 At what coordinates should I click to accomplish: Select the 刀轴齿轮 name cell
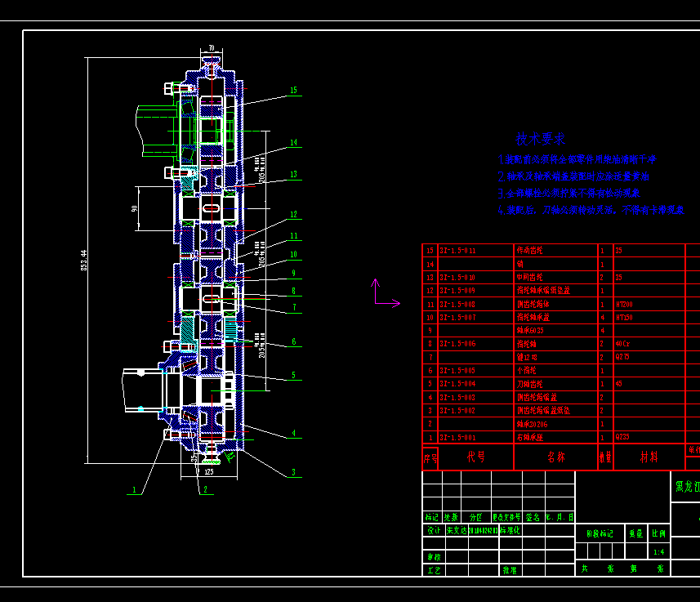click(529, 384)
